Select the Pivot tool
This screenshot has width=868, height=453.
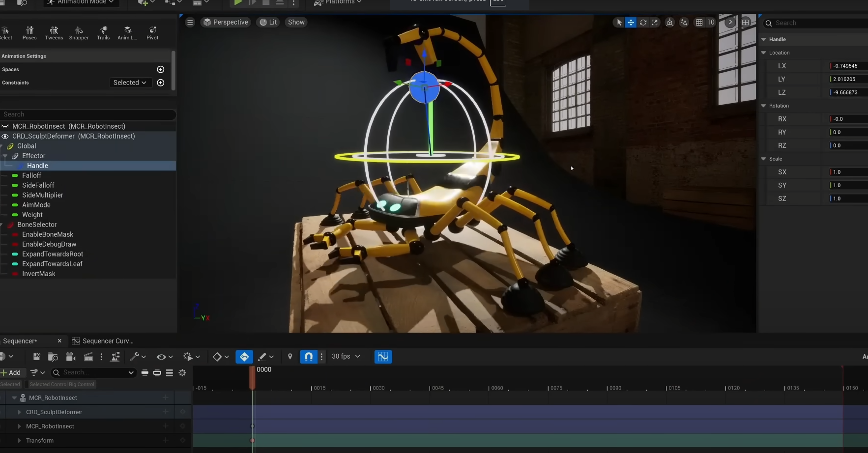152,32
